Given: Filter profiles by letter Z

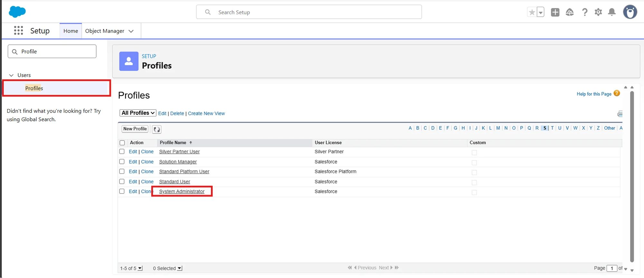Looking at the screenshot, I should (598, 128).
